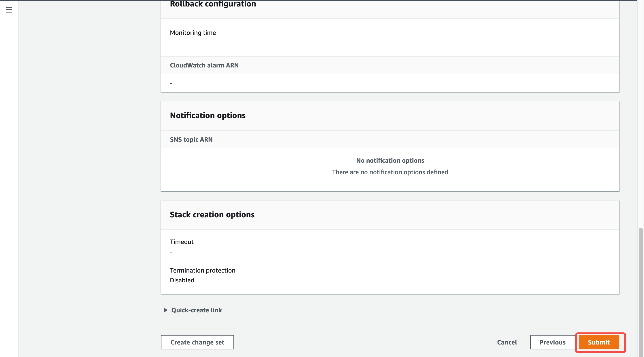The width and height of the screenshot is (644, 357).
Task: Click the 'No notification options' text
Action: (x=390, y=160)
